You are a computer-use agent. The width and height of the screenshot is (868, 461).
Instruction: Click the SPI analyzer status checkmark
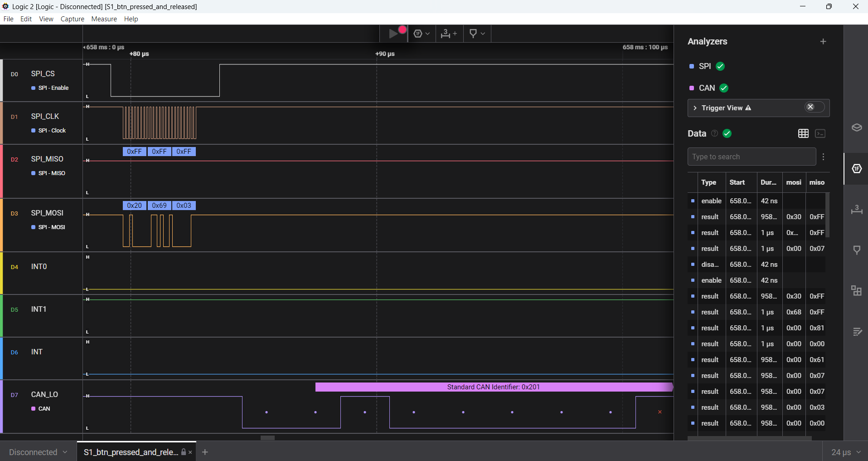[720, 66]
